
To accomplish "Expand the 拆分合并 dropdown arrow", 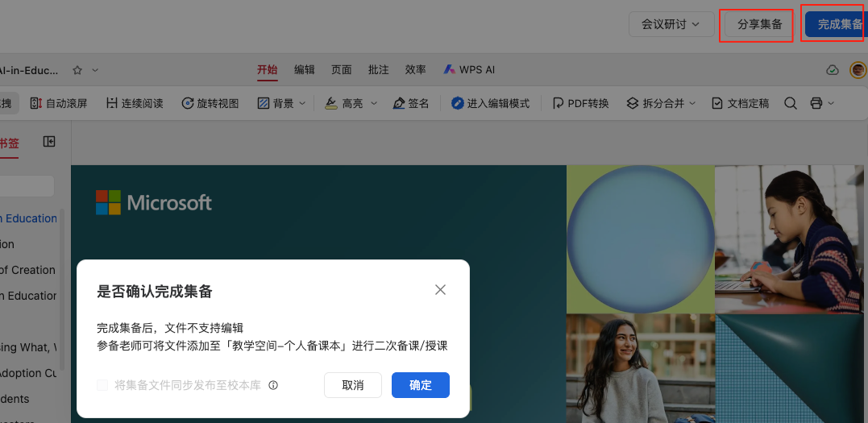I will point(692,103).
